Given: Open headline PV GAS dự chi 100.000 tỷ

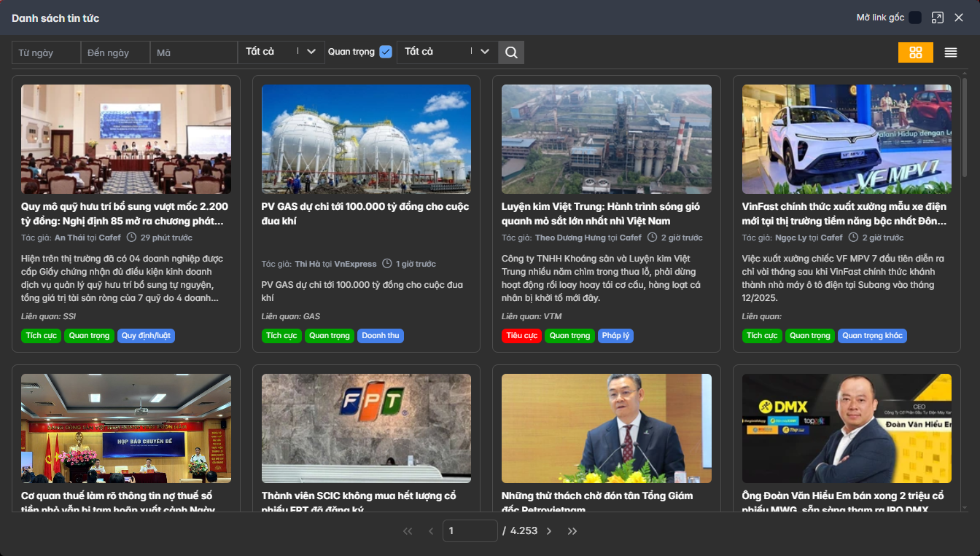Looking at the screenshot, I should coord(365,214).
